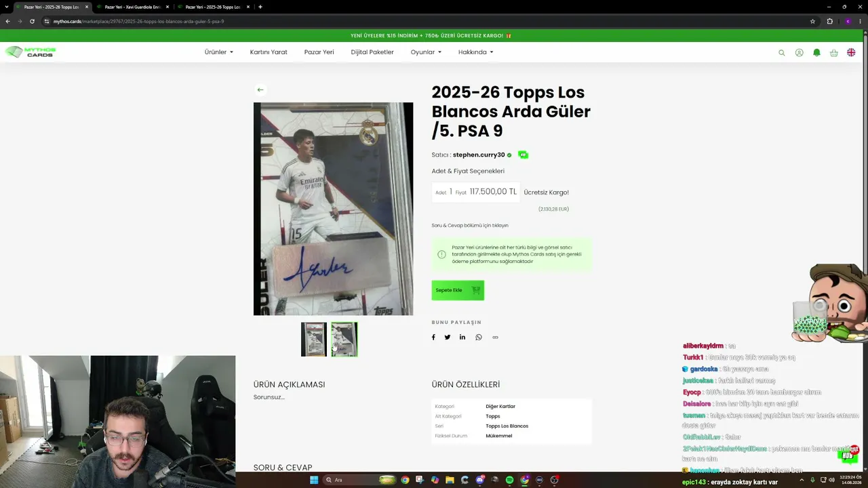
Task: Open the Kartını Yarat menu item
Action: click(269, 52)
